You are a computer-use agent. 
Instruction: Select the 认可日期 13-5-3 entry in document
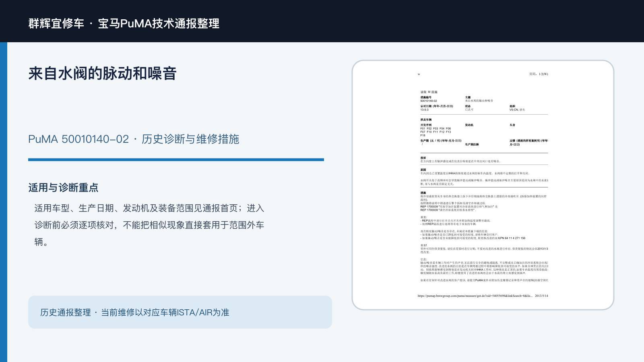click(x=437, y=108)
